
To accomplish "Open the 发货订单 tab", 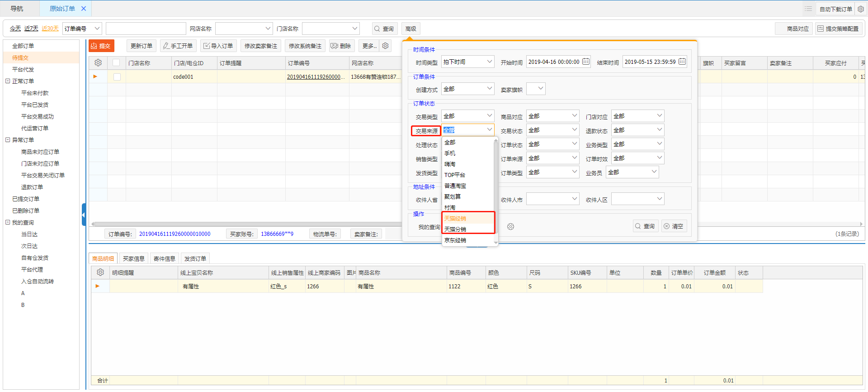I will 195,258.
